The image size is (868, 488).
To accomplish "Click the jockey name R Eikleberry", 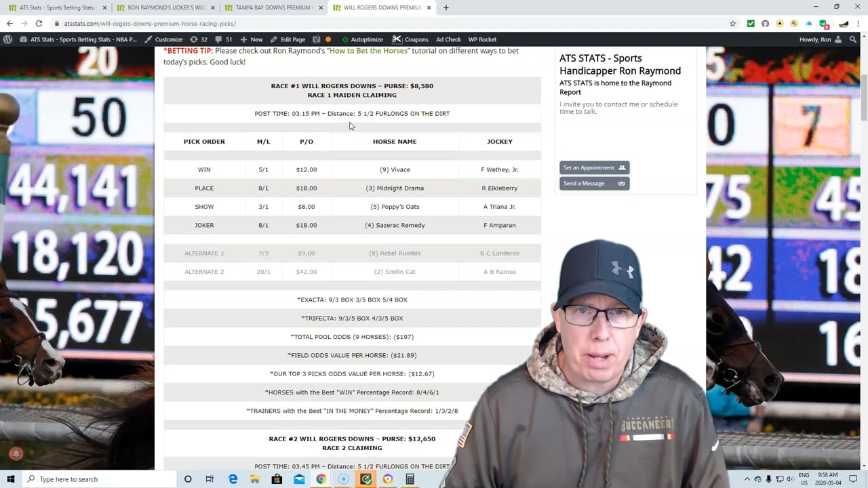I will pyautogui.click(x=500, y=188).
